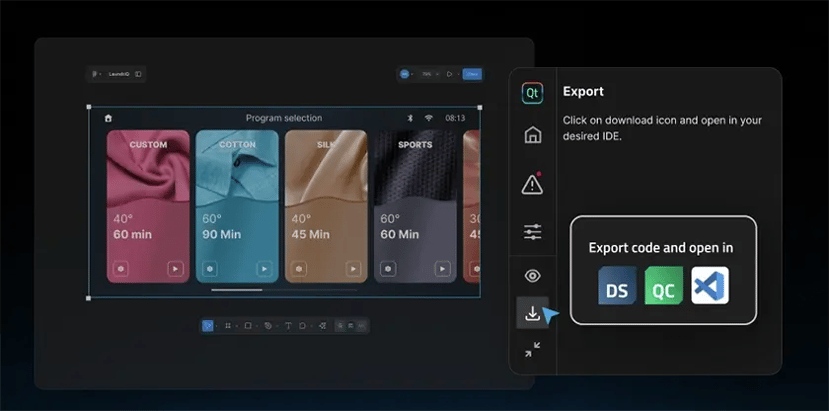Select the Pen tool in bottom toolbar

click(268, 326)
